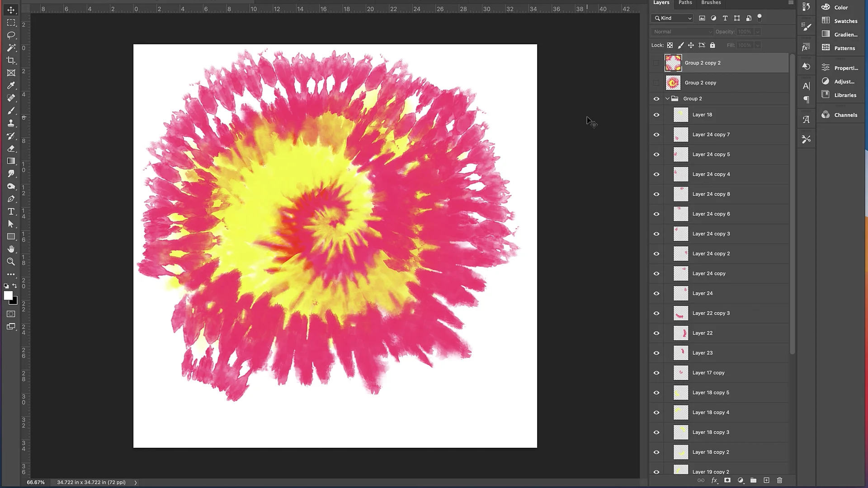The width and height of the screenshot is (868, 488).
Task: Switch to the Paths tab
Action: (x=685, y=3)
